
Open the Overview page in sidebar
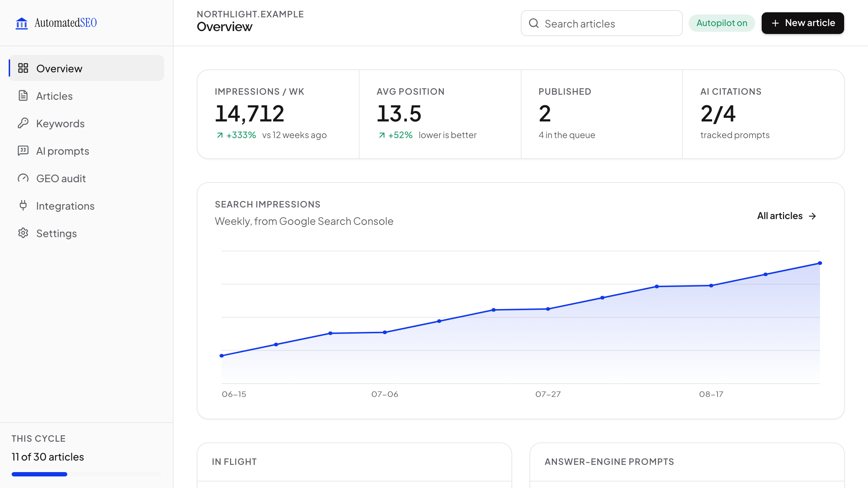click(x=86, y=68)
